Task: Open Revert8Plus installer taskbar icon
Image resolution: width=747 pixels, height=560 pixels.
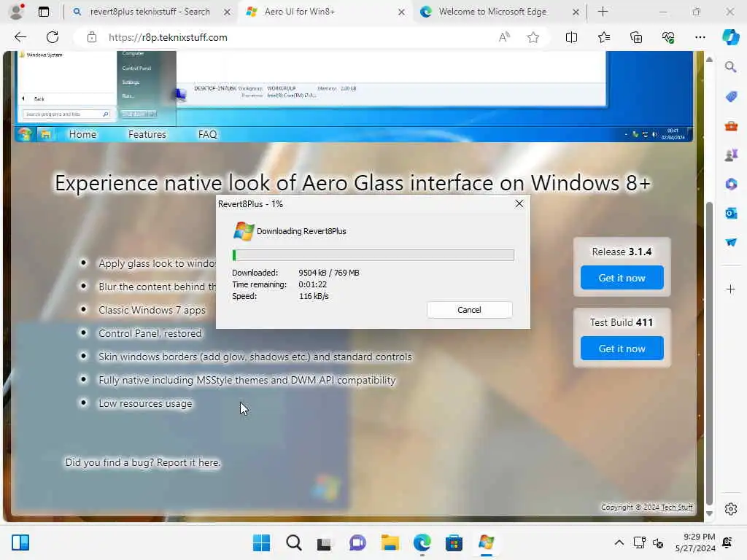Action: coord(486,542)
